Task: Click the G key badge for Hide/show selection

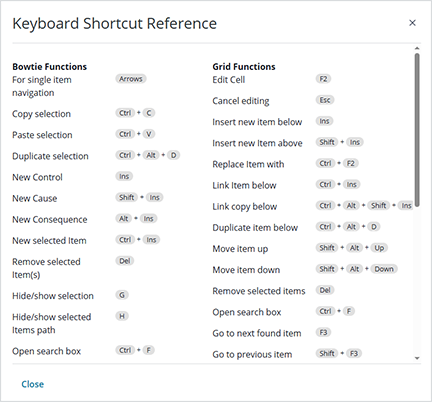Action: (x=122, y=295)
